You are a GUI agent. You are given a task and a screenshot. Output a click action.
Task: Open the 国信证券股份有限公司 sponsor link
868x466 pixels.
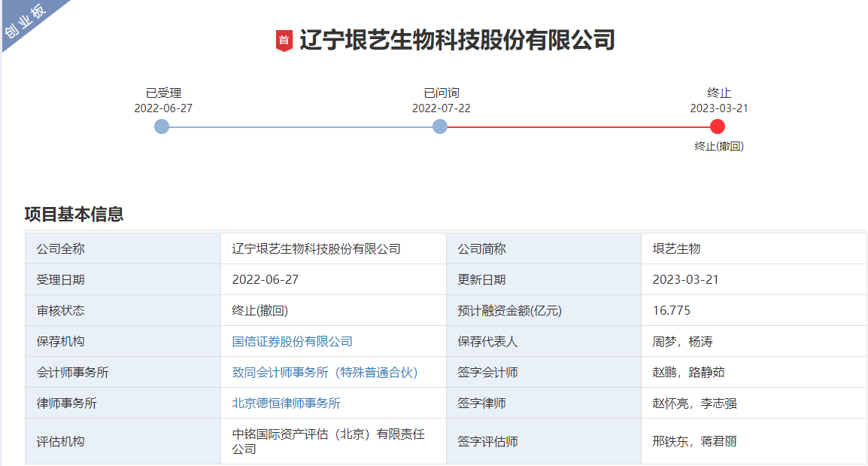click(x=292, y=342)
